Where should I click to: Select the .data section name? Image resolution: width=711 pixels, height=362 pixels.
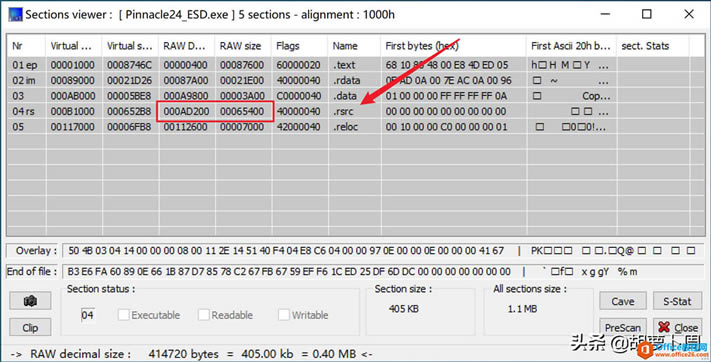(x=345, y=96)
